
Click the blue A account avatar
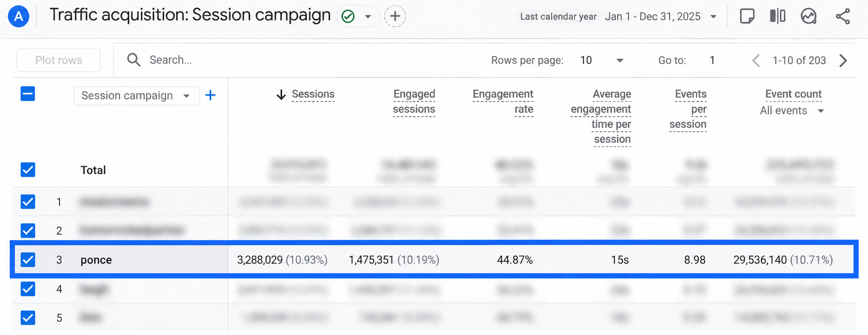tap(18, 16)
